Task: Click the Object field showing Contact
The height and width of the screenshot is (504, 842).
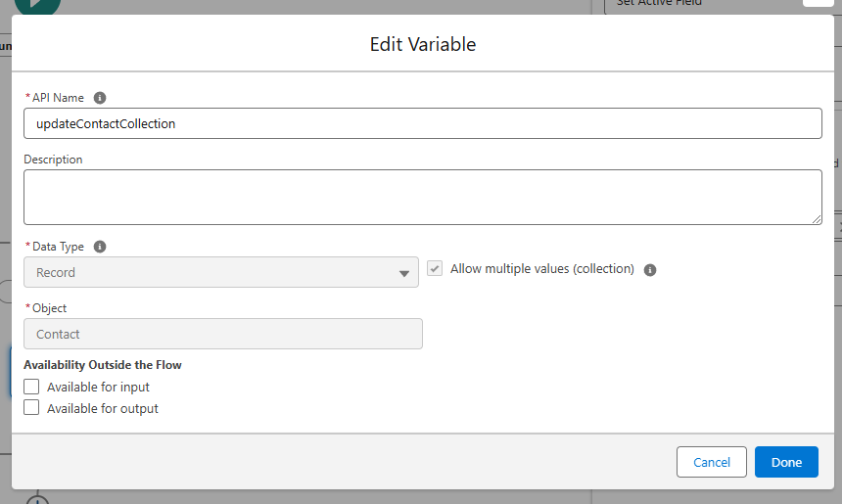Action: tap(223, 334)
